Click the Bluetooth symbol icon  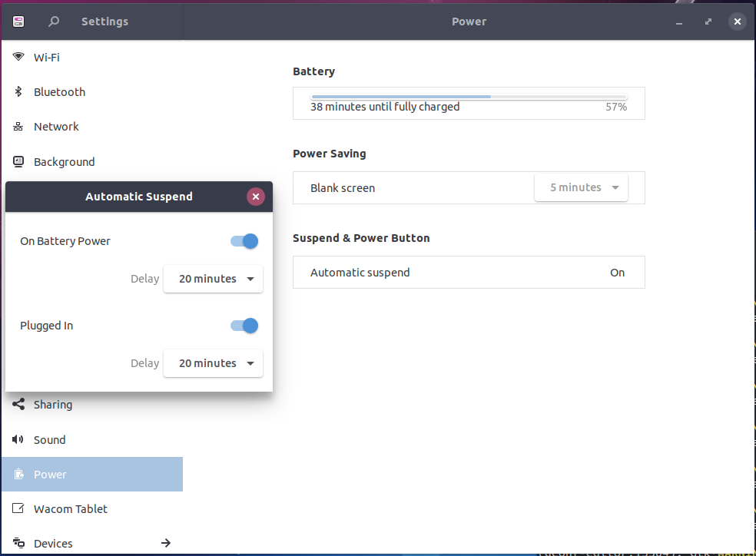(18, 91)
